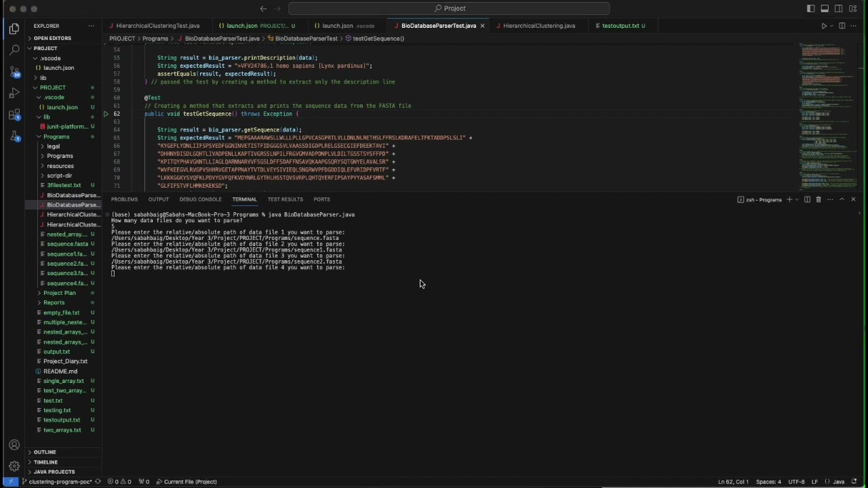Click the terminal input cursor line

[x=113, y=273]
